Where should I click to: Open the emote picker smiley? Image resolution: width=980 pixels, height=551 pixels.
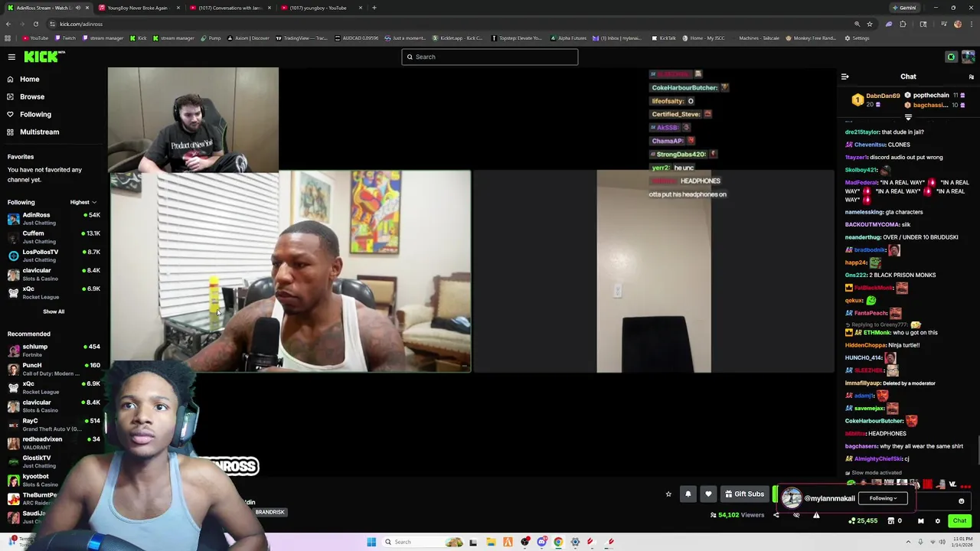(961, 501)
